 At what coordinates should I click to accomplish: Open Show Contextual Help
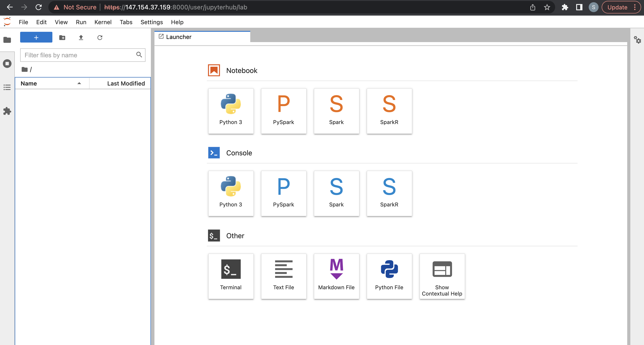(442, 276)
